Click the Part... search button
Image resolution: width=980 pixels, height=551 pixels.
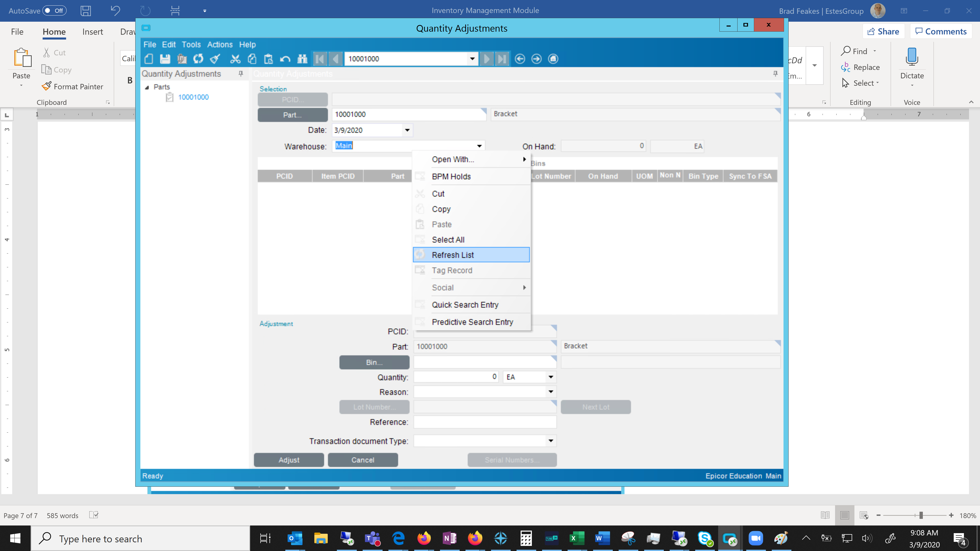[292, 115]
